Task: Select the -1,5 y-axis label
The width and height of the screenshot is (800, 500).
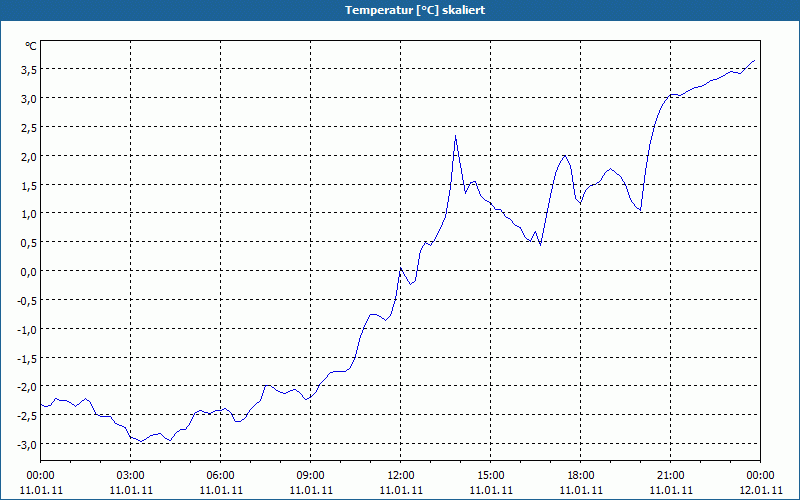Action: pyautogui.click(x=26, y=357)
